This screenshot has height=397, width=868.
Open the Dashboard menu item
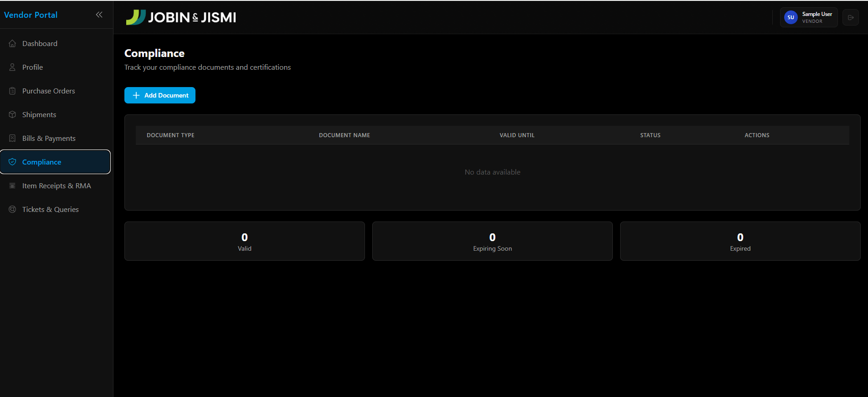56,44
